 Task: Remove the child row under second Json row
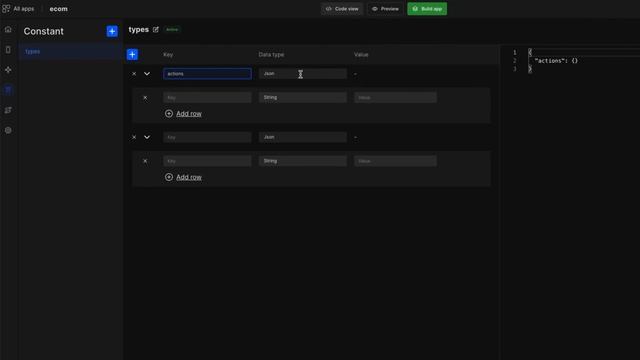tap(145, 161)
